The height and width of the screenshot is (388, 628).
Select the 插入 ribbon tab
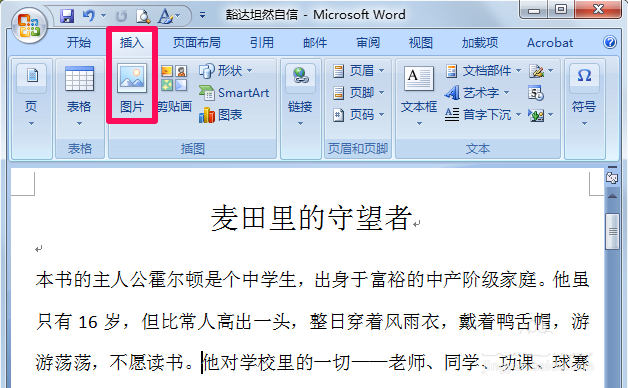tap(132, 42)
